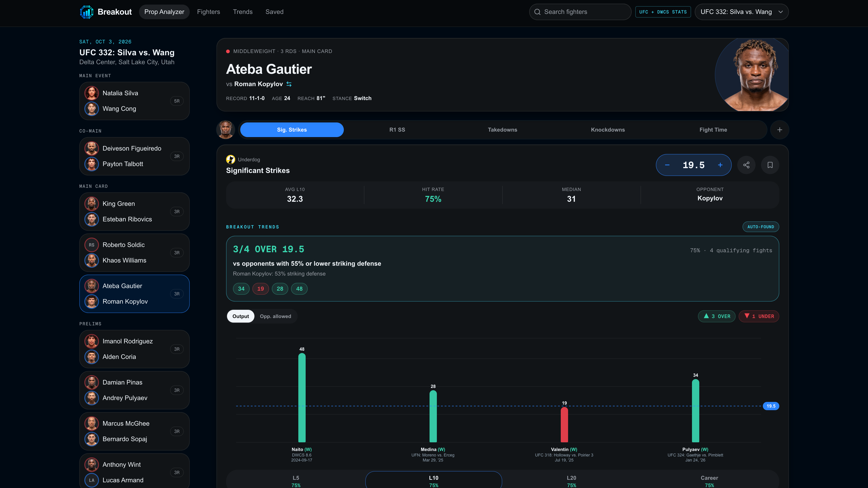Add a new stat tab with plus icon

tap(779, 130)
